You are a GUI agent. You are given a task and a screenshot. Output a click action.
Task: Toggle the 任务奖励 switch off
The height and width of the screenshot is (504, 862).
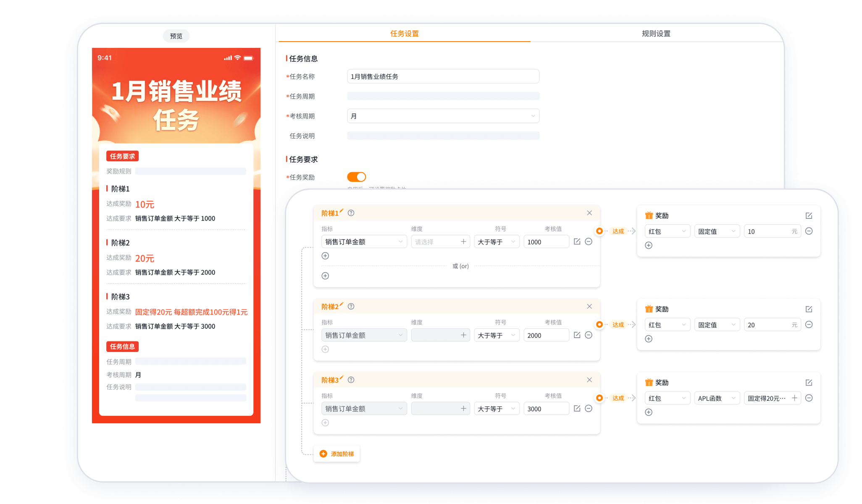pos(356,177)
